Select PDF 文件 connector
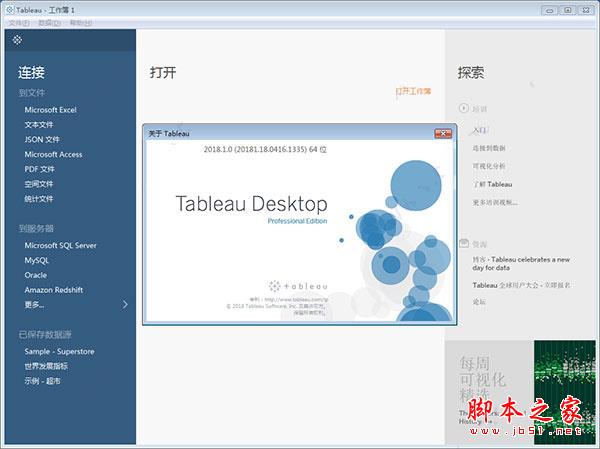 pyautogui.click(x=39, y=169)
